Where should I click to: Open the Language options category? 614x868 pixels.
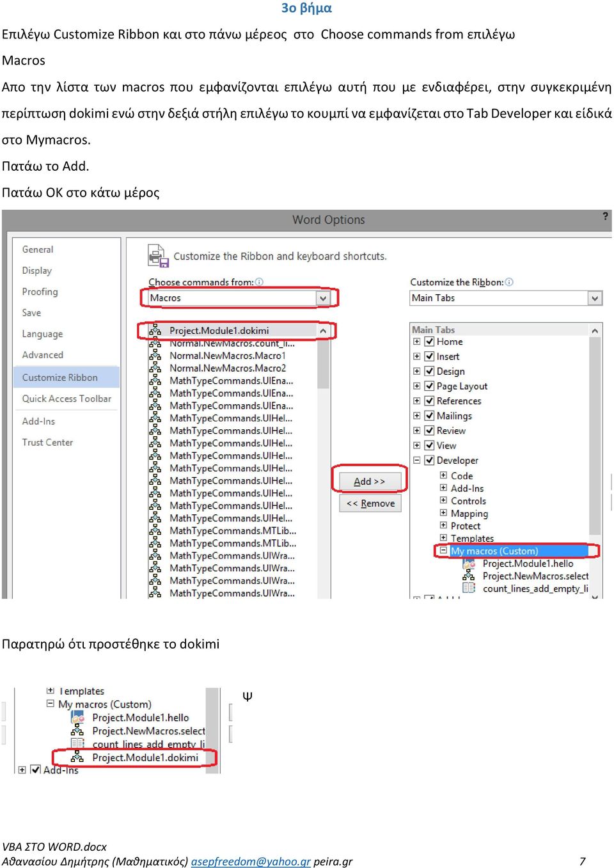click(x=42, y=334)
